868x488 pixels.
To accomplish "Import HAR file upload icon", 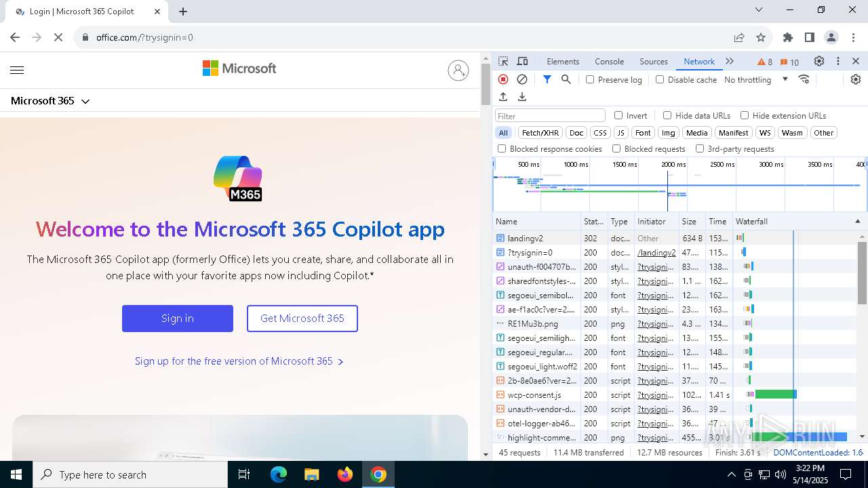I will (503, 97).
